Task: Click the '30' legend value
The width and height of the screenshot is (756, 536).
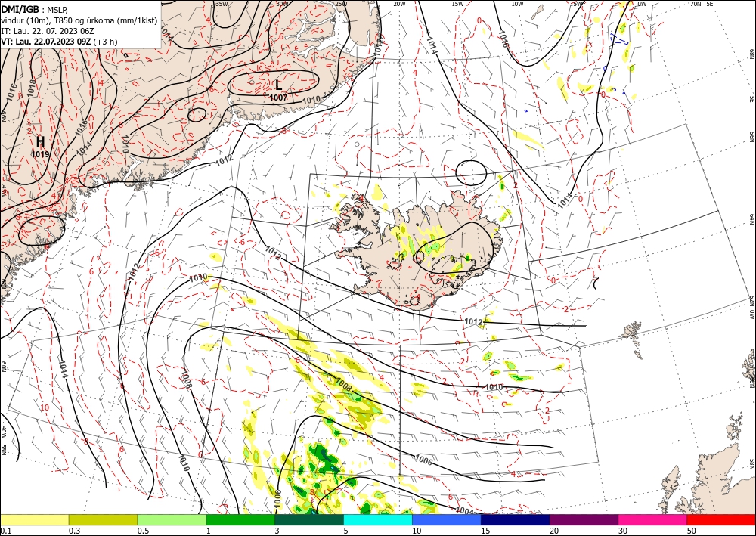Action: tap(623, 530)
